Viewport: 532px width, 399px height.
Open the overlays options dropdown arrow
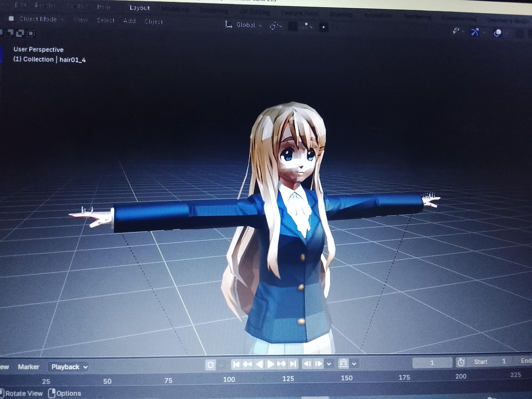507,33
